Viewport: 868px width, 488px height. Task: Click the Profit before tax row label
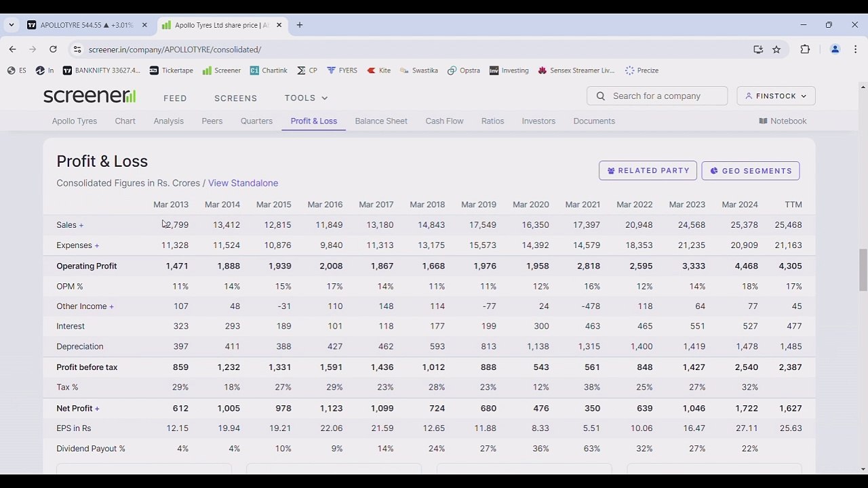(x=87, y=367)
